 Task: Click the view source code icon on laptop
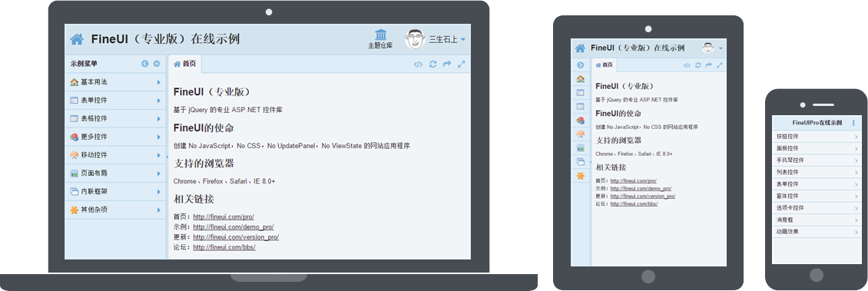tap(418, 64)
